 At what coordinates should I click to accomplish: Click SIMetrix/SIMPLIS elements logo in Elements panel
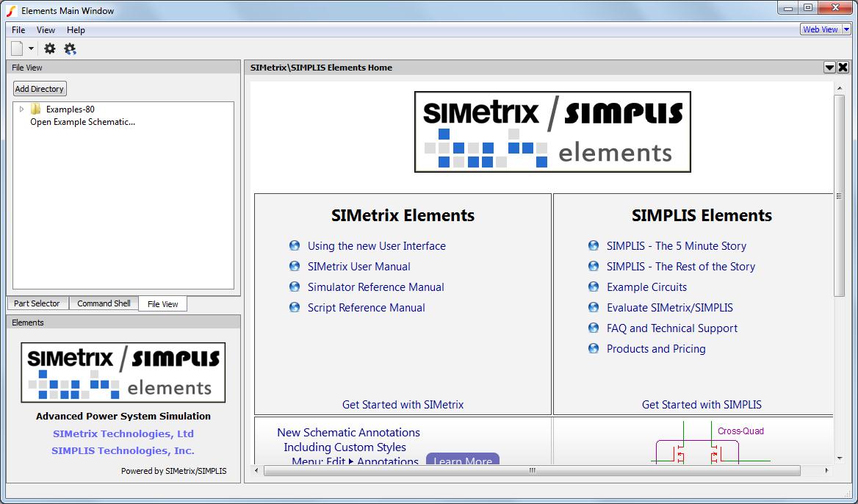click(x=123, y=372)
